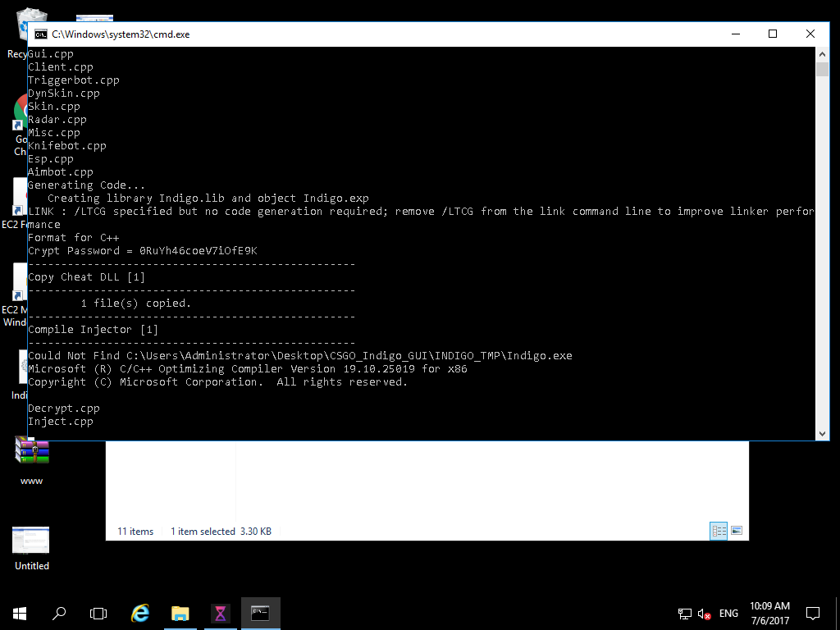Click the 'Decrypt.cpp' output line
Viewport: 840px width, 630px height.
[64, 409]
